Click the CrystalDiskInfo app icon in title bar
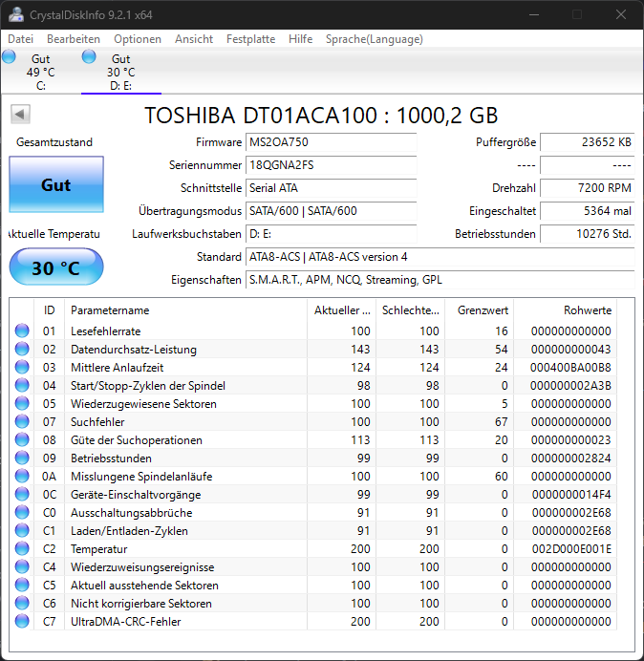The width and height of the screenshot is (644, 661). pyautogui.click(x=16, y=14)
